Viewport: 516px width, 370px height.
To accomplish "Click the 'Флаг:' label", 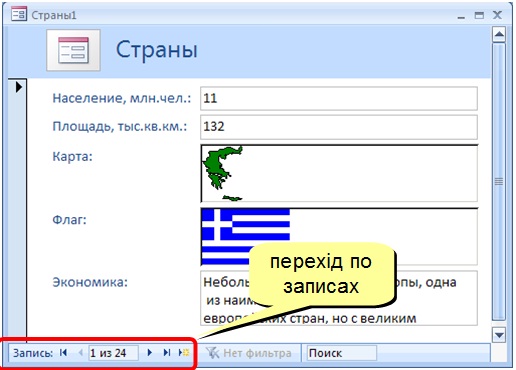I will click(69, 220).
